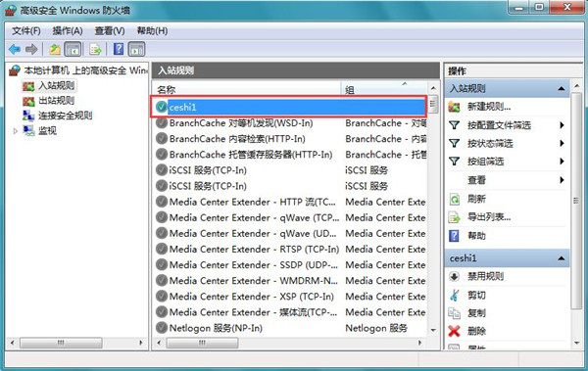Select Media Center Extender - qWave (TCP rule
Image resolution: width=588 pixels, height=371 pixels.
coord(254,217)
